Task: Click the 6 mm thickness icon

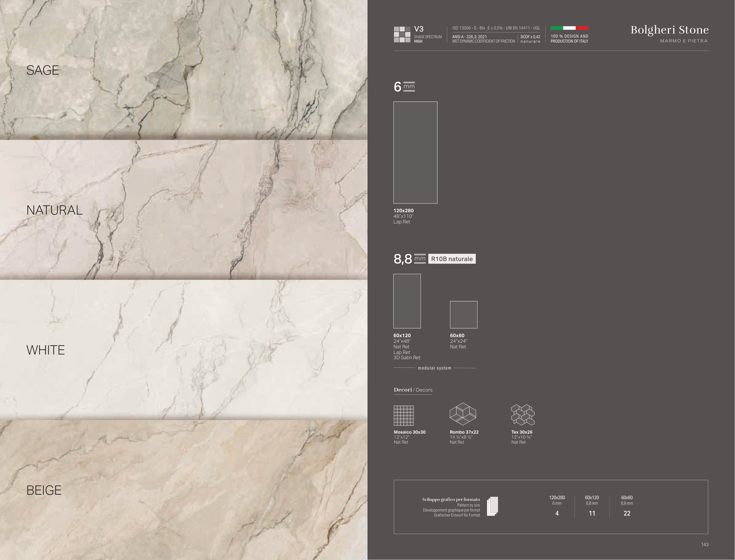Action: click(409, 87)
